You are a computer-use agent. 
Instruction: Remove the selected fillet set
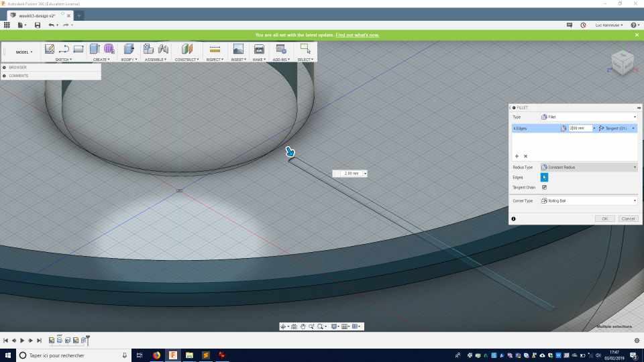pyautogui.click(x=525, y=156)
